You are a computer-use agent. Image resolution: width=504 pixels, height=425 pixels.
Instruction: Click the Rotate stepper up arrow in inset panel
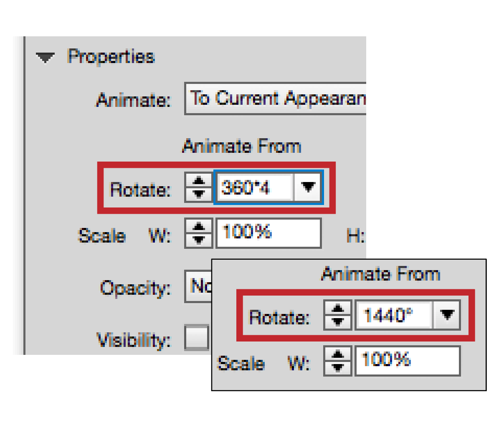(337, 309)
